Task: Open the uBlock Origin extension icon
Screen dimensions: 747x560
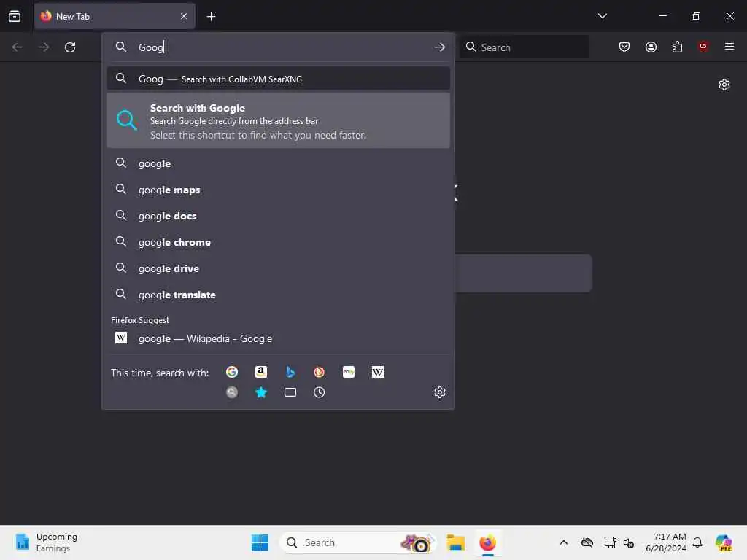Action: (x=703, y=47)
